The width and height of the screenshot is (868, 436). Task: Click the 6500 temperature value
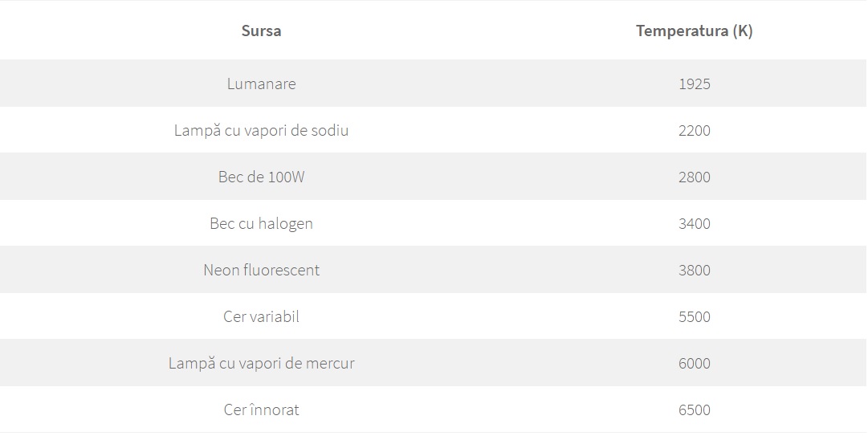click(694, 410)
